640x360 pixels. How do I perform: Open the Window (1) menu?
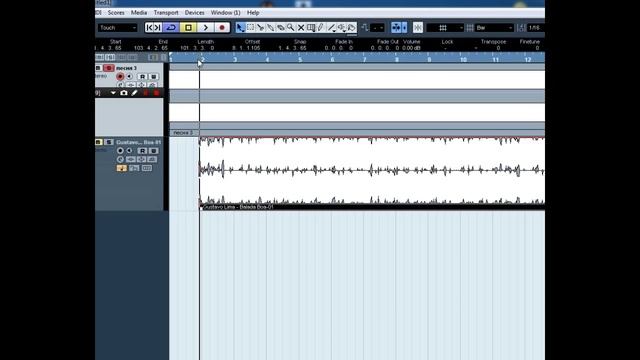[x=225, y=13]
